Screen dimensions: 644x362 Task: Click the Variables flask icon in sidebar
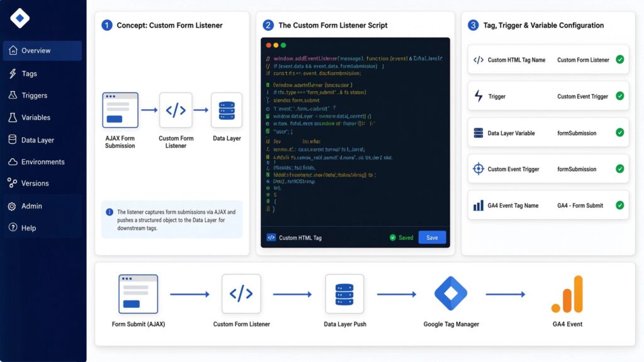coord(13,118)
